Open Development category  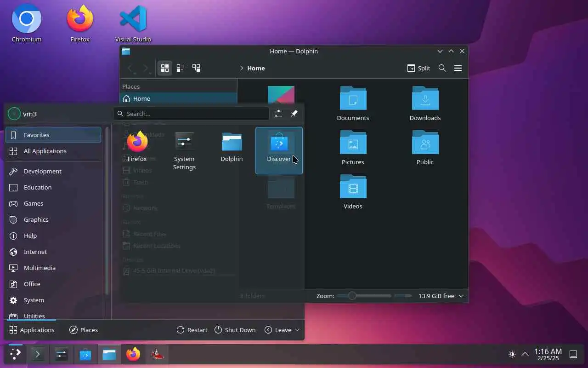point(53,171)
